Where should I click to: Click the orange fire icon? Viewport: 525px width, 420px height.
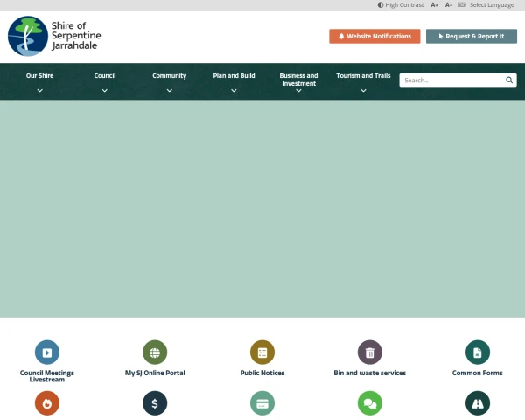[47, 403]
